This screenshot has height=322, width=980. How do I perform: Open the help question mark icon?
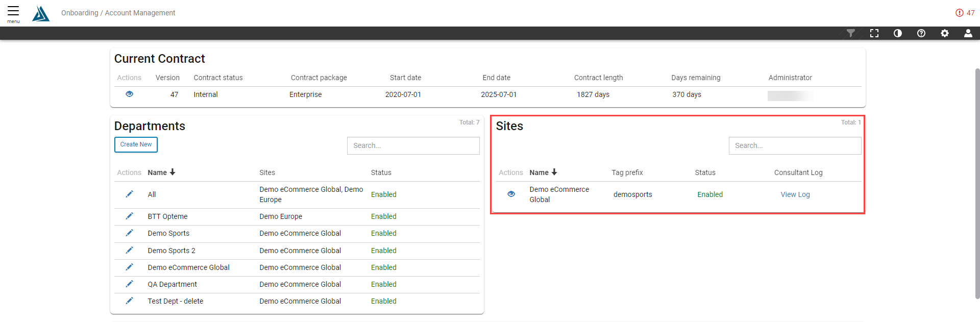pyautogui.click(x=921, y=33)
